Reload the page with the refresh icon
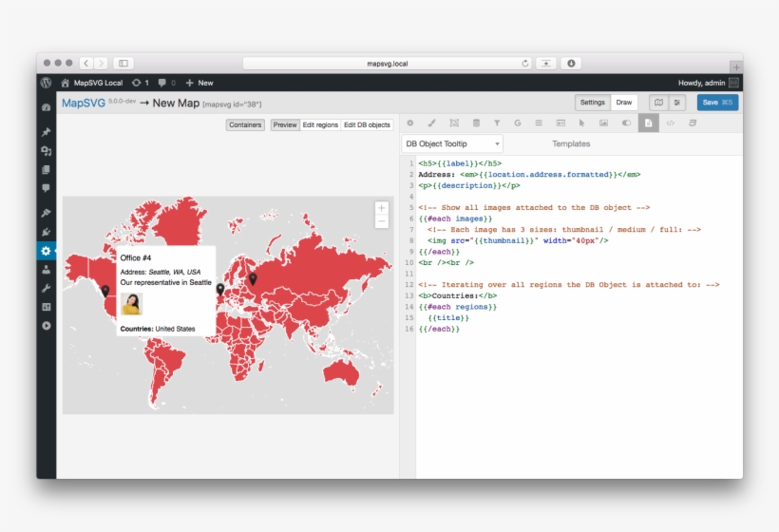This screenshot has width=779, height=532. click(x=524, y=63)
